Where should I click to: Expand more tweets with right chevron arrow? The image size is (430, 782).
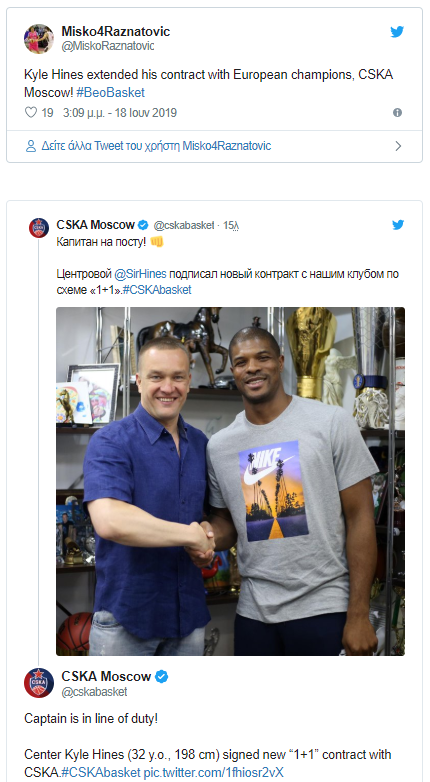tap(398, 146)
